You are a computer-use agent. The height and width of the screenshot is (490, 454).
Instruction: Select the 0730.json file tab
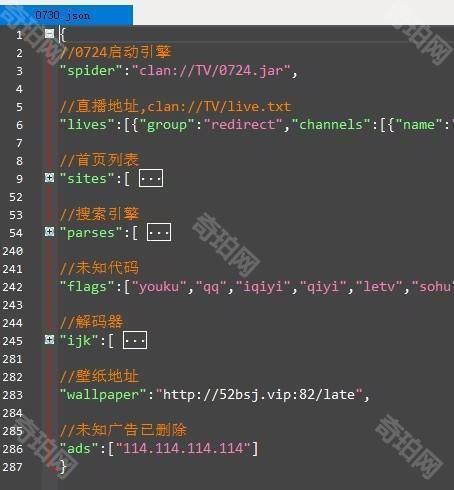click(x=63, y=15)
